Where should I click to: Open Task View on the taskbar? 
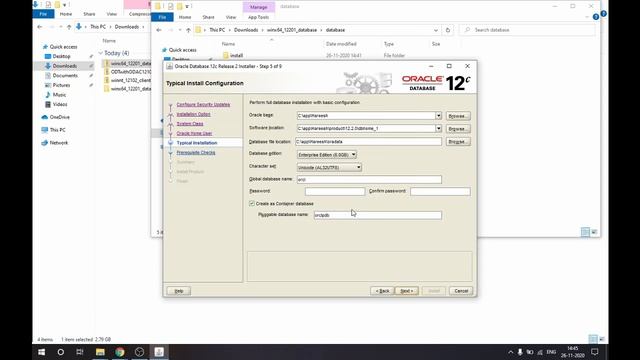pos(80,352)
